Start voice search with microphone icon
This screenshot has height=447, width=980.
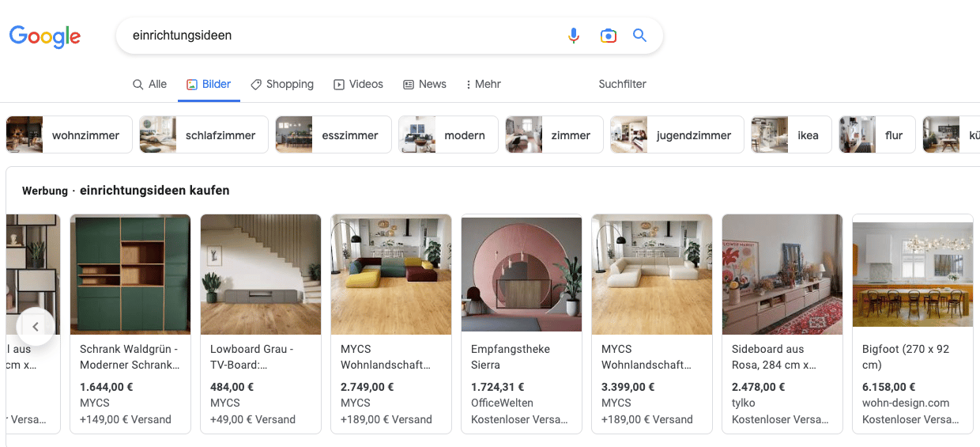574,36
